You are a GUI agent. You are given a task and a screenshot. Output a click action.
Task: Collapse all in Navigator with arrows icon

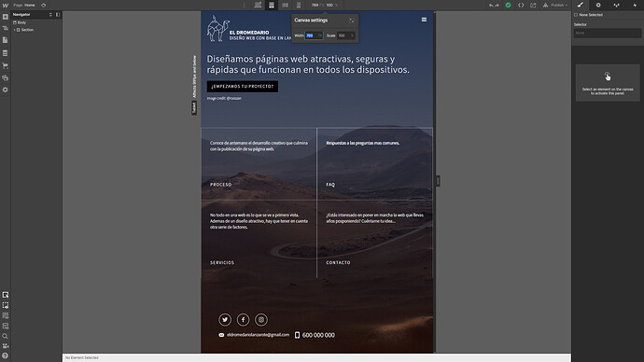[50, 14]
